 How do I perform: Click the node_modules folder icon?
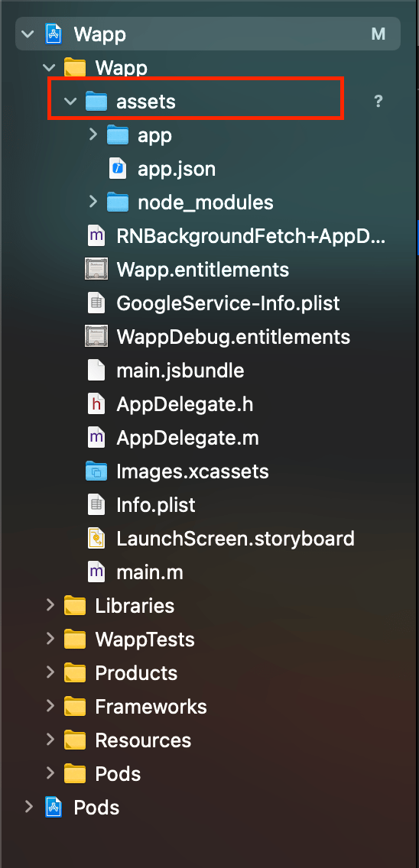[118, 202]
